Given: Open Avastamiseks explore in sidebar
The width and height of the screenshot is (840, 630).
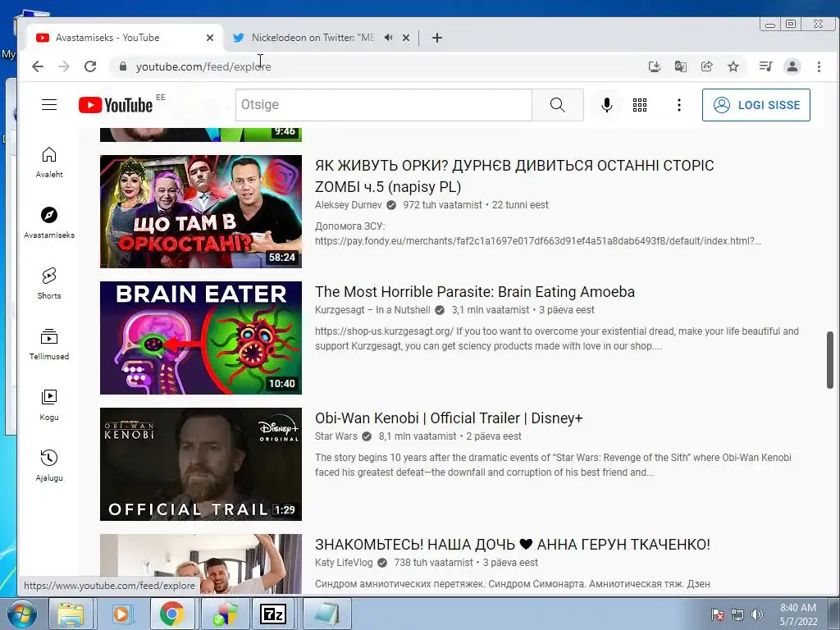Looking at the screenshot, I should [49, 223].
